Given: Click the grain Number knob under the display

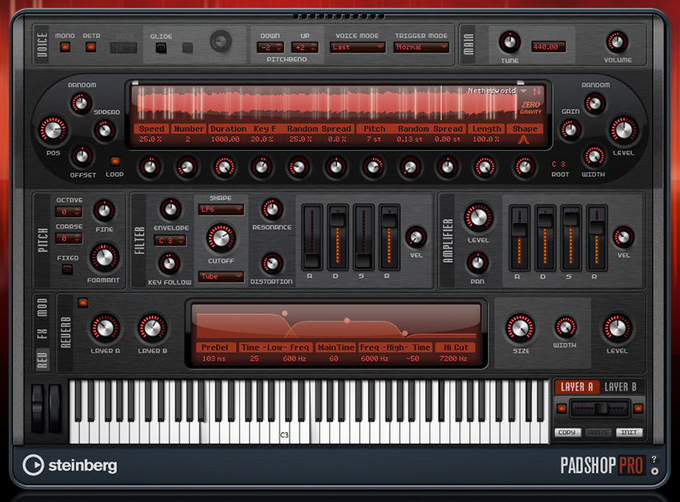Looking at the screenshot, I should click(187, 167).
